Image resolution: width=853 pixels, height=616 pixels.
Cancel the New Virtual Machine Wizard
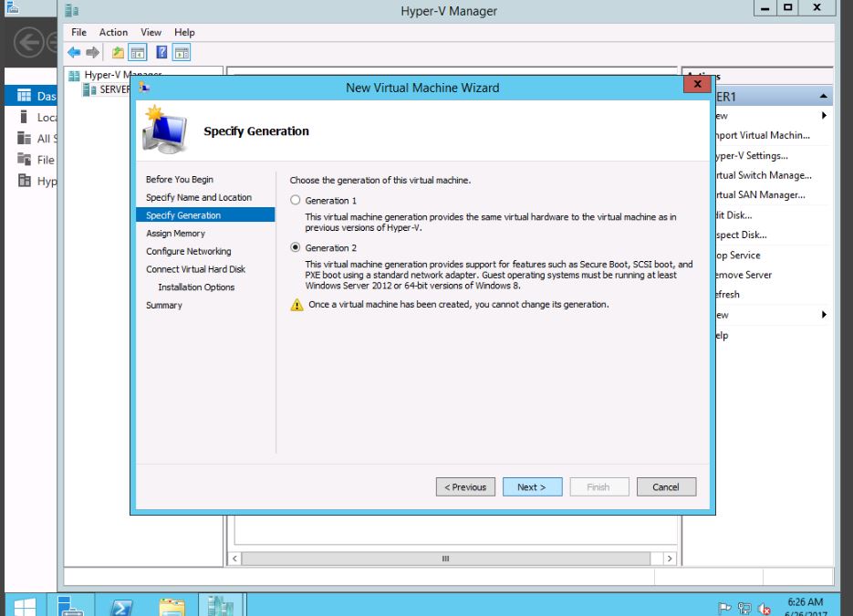tap(666, 487)
